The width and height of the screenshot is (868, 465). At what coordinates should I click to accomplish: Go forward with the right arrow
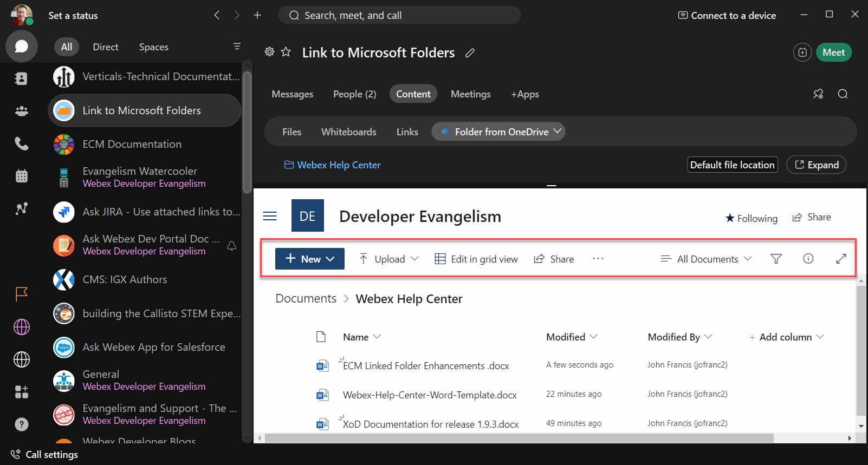coord(237,15)
